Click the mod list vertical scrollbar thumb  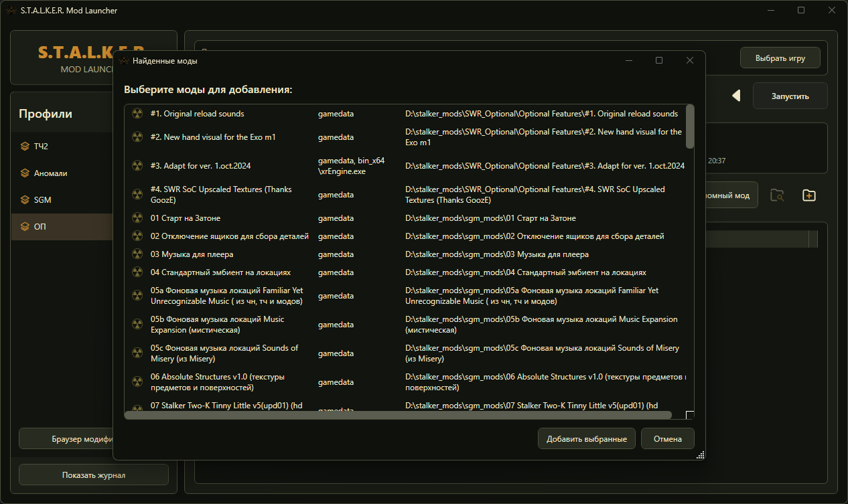(690, 127)
